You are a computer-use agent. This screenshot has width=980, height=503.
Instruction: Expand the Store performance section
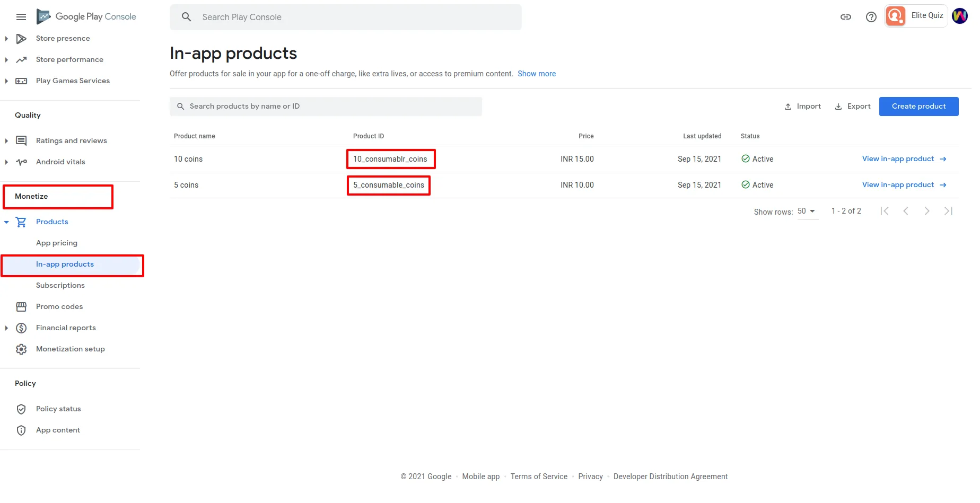point(6,59)
